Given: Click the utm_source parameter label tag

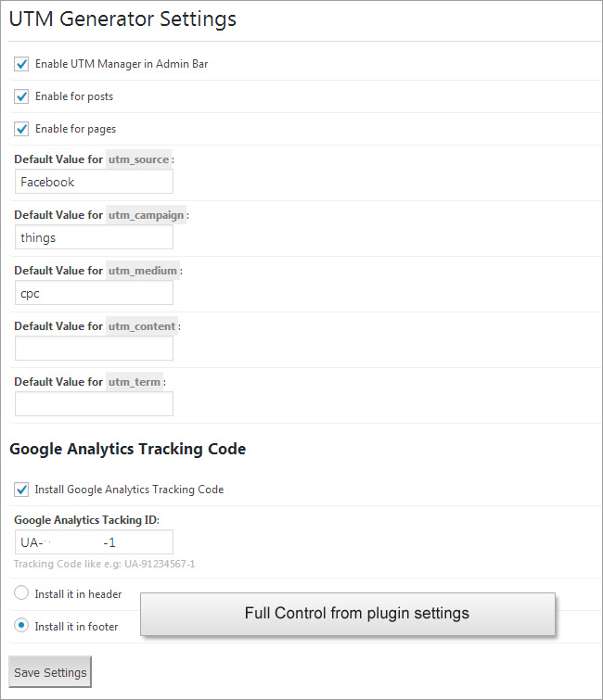Looking at the screenshot, I should [x=138, y=159].
